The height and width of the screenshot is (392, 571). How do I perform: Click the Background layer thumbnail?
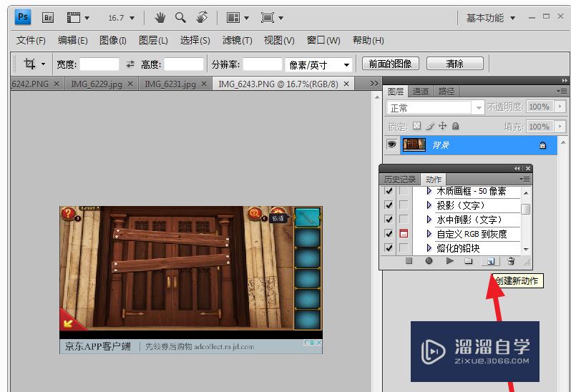(x=414, y=145)
